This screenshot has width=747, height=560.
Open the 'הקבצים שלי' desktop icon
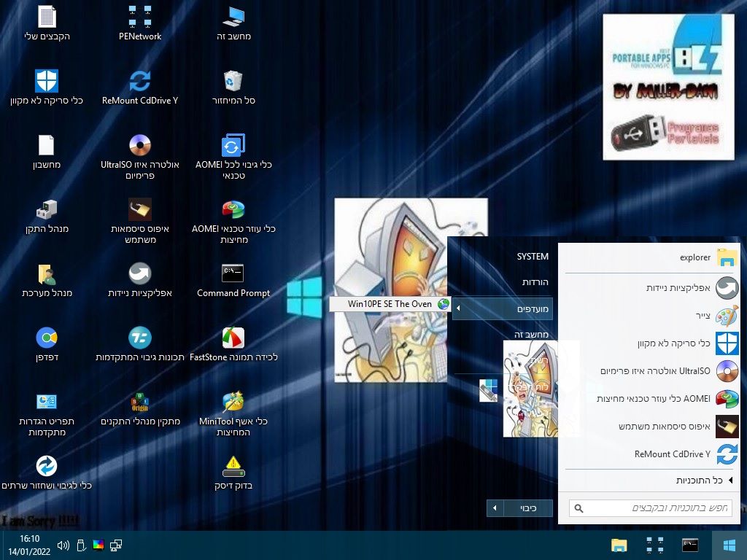47,23
